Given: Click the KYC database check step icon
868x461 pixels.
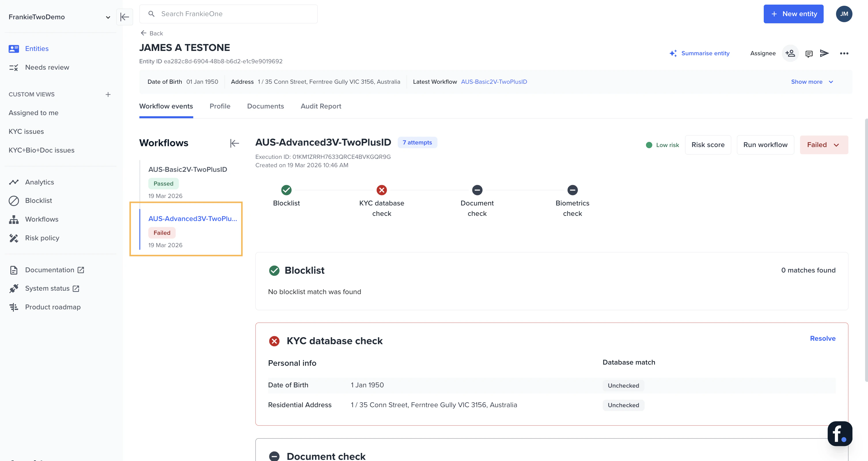Looking at the screenshot, I should (x=381, y=190).
